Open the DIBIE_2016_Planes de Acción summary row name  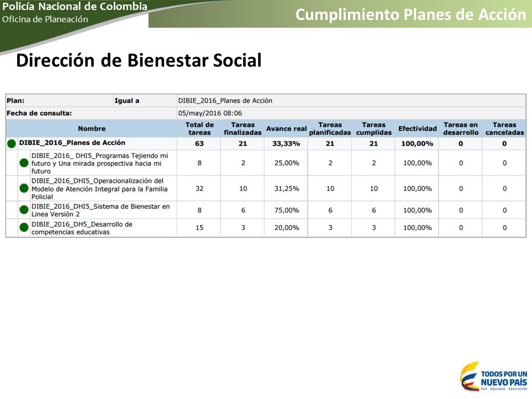72,143
